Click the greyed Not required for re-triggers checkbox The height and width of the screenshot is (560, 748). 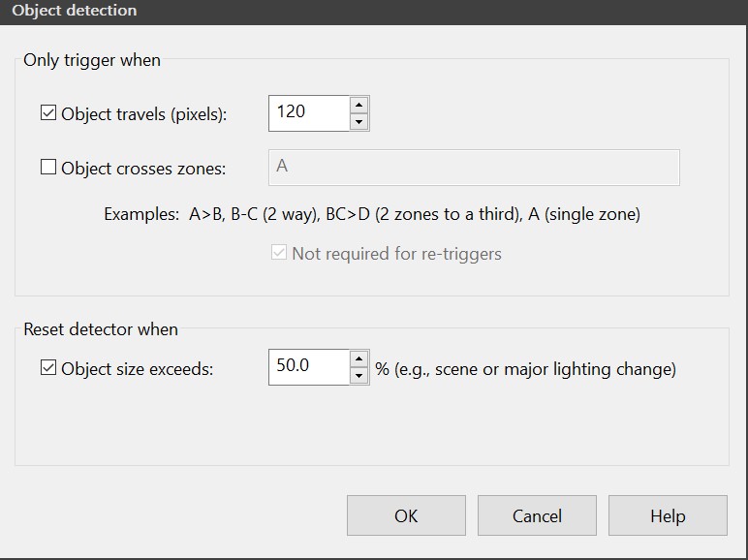point(279,254)
